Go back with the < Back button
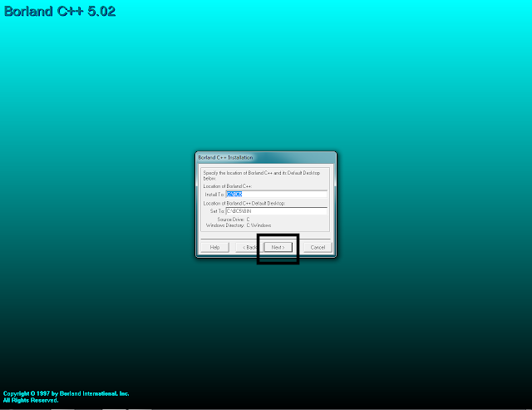The width and height of the screenshot is (532, 410). pyautogui.click(x=248, y=248)
